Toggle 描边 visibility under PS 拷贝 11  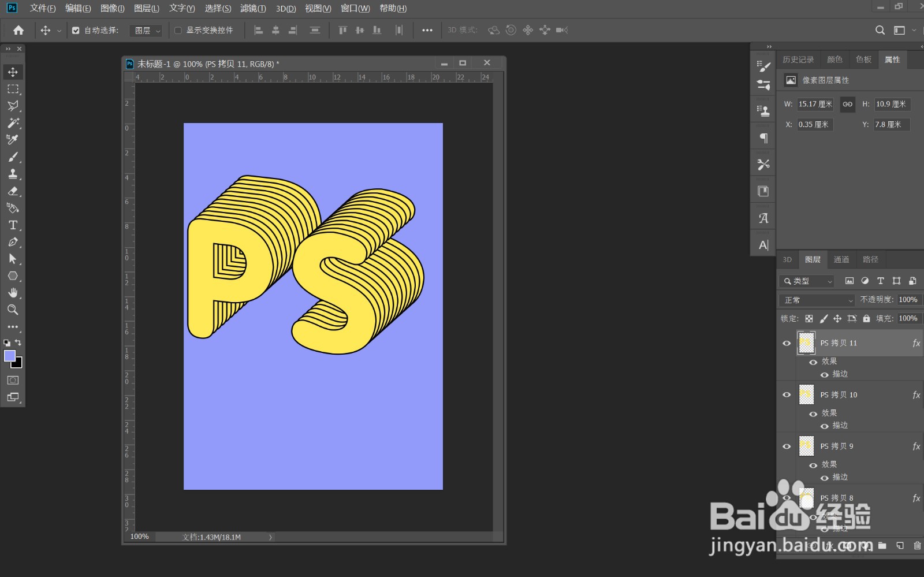pyautogui.click(x=825, y=375)
